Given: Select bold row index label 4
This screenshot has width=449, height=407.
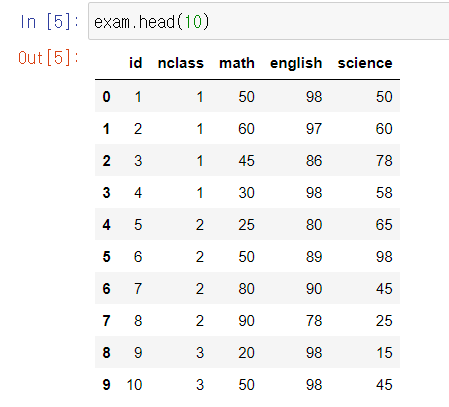Looking at the screenshot, I should pyautogui.click(x=106, y=225).
